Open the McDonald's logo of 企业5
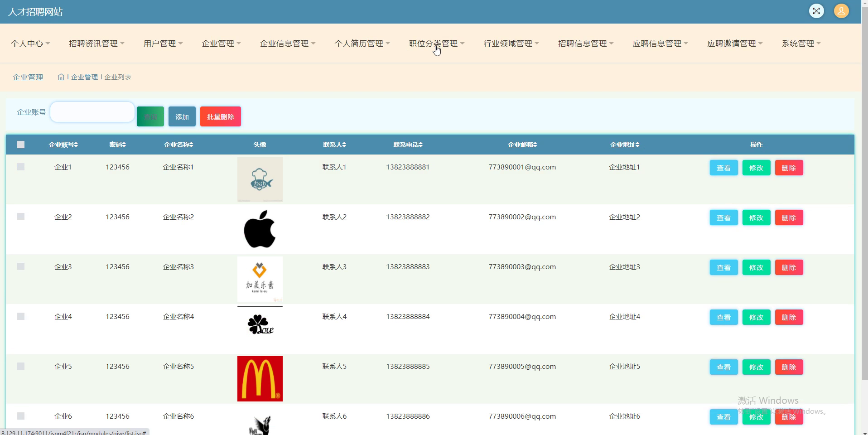Viewport: 868px width, 435px height. click(260, 379)
